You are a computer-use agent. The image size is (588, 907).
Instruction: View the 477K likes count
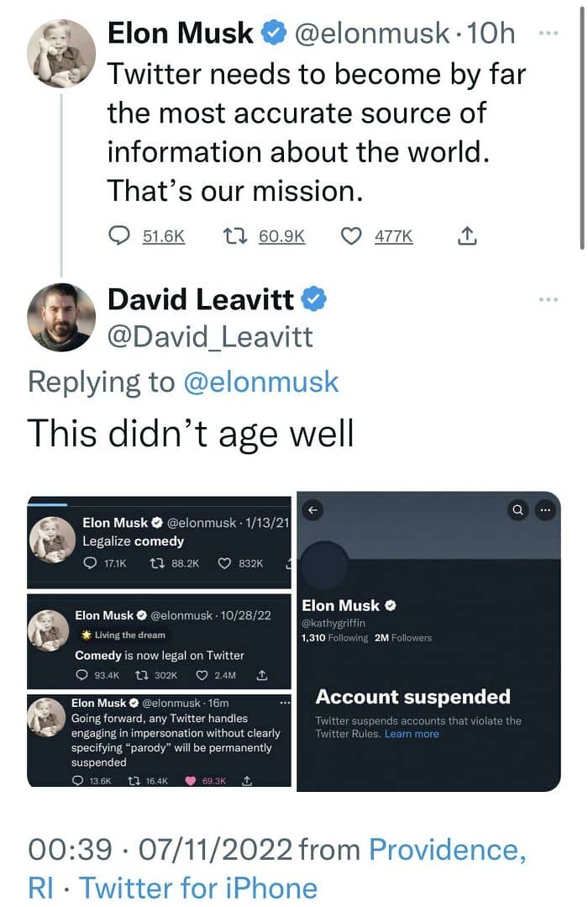pyautogui.click(x=393, y=237)
